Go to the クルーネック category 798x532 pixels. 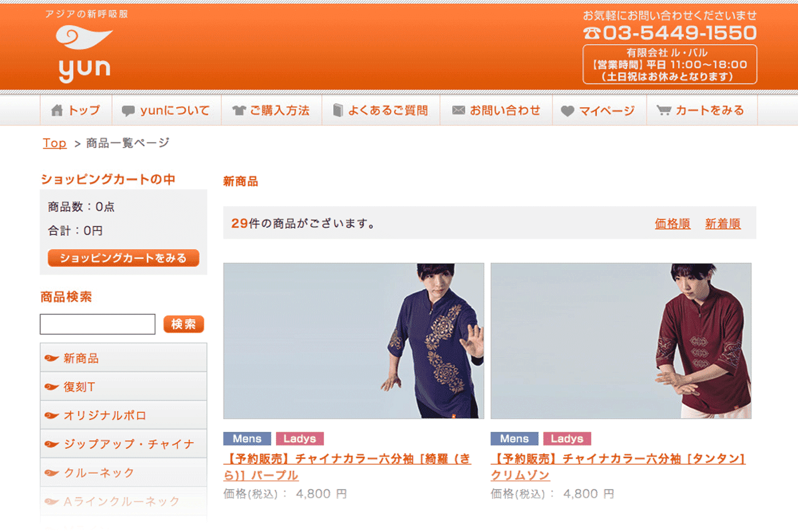99,473
